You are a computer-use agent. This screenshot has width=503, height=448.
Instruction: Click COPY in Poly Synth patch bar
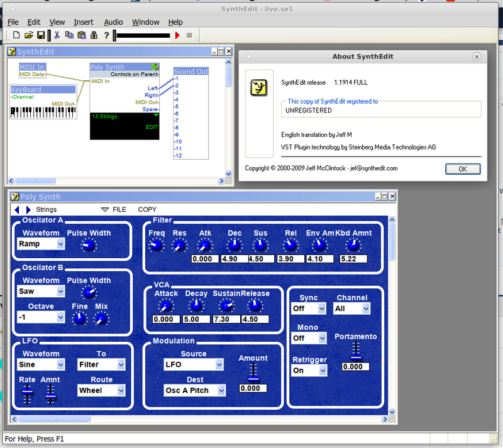click(x=147, y=210)
